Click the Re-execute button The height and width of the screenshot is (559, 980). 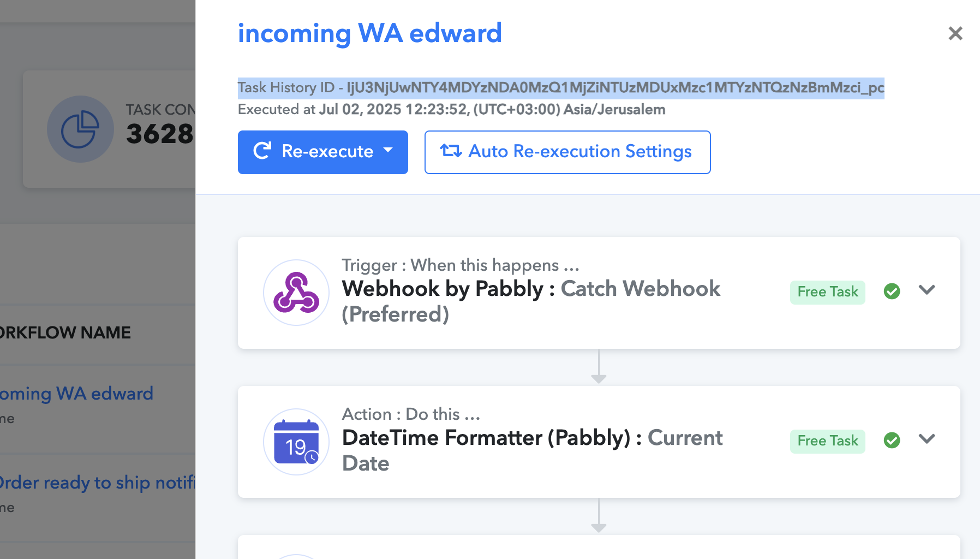[323, 152]
